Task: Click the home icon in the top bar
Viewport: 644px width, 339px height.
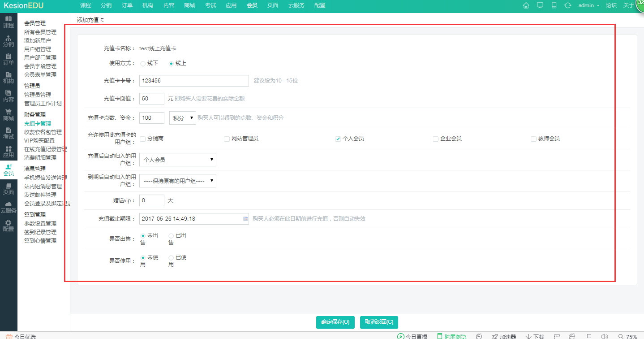Action: click(525, 5)
